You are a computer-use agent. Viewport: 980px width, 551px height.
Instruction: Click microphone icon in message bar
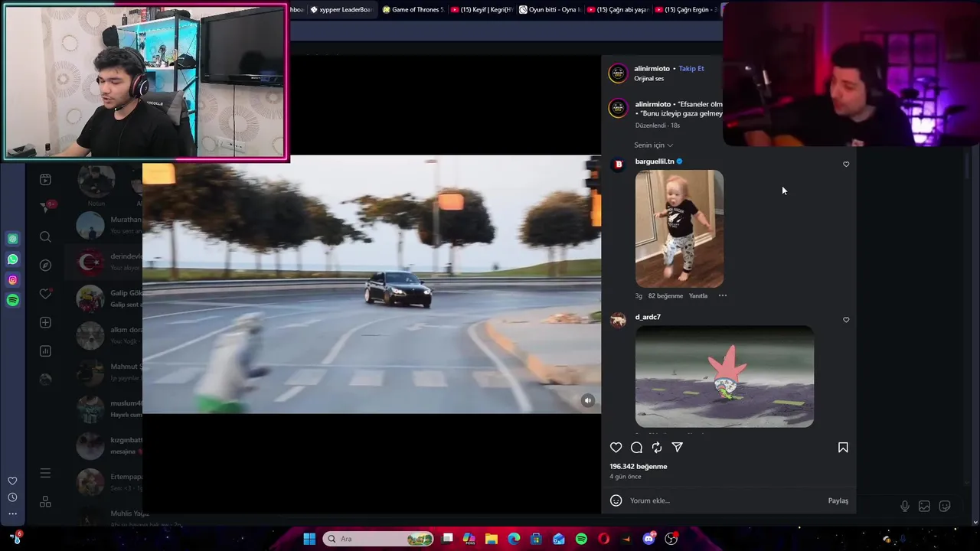click(x=905, y=506)
